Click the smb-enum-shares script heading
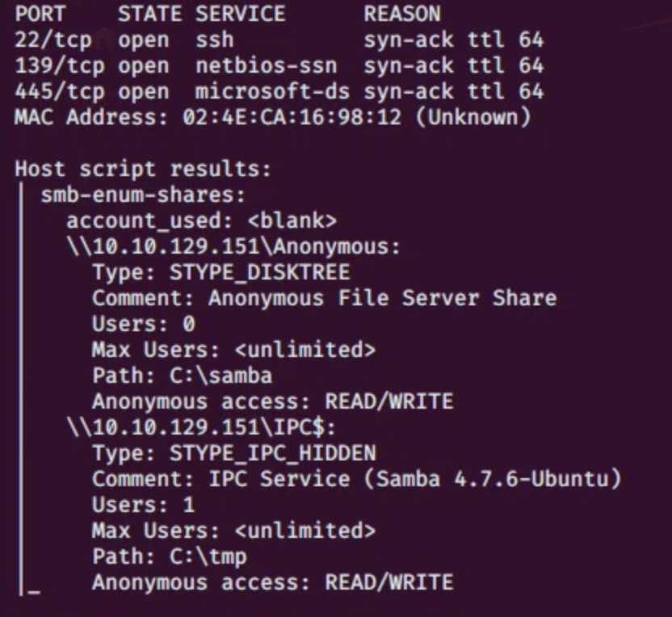Viewport: 672px width, 617px height. click(x=143, y=195)
